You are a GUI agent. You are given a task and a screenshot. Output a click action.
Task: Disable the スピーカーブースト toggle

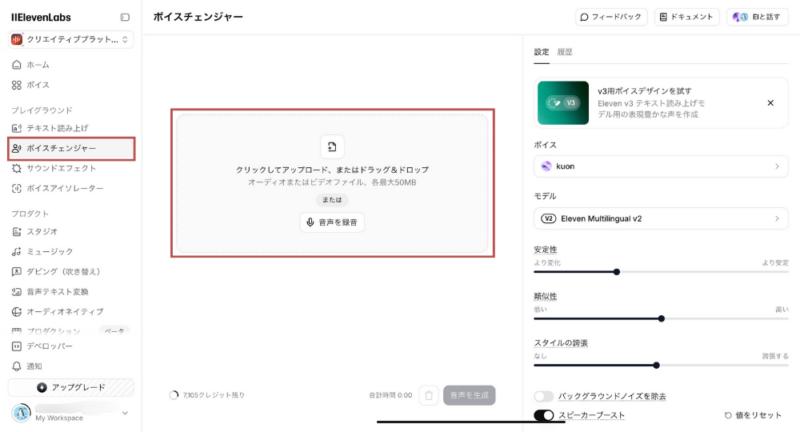point(544,415)
